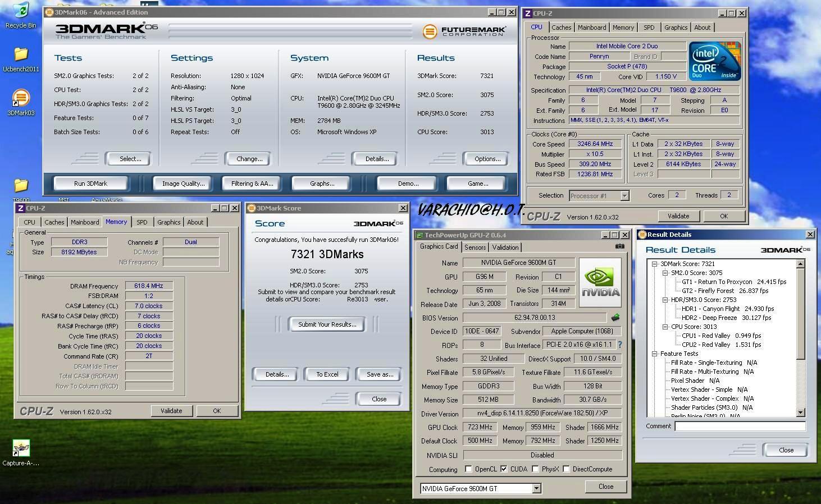This screenshot has height=504, width=821.
Task: Click the Bus Interface question mark icon
Action: coord(620,345)
